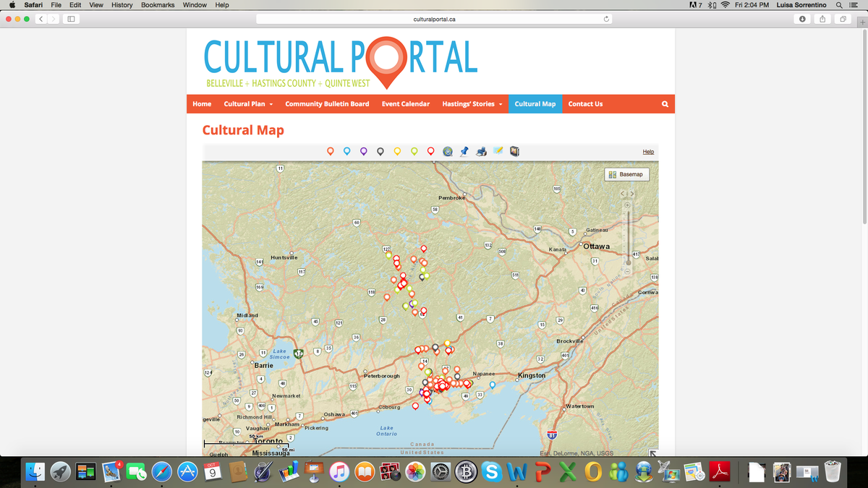The height and width of the screenshot is (488, 868).
Task: Open the Contact Us page
Action: [585, 104]
